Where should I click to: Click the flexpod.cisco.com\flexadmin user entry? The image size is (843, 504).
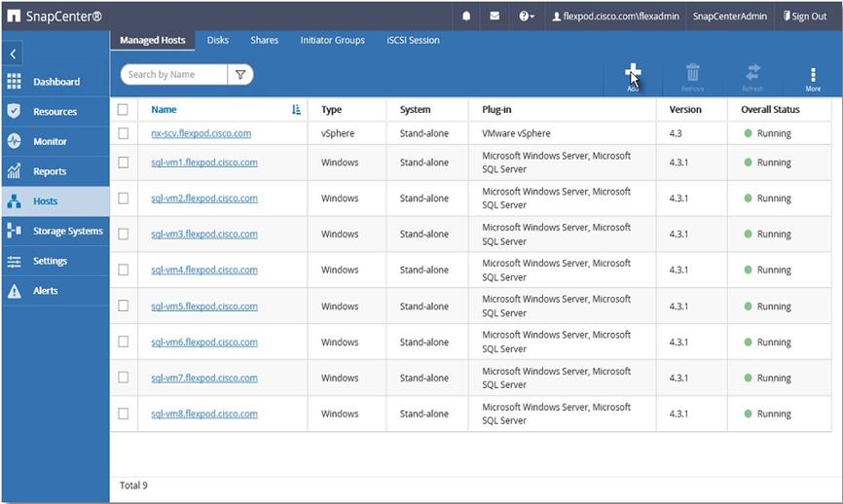(x=615, y=17)
